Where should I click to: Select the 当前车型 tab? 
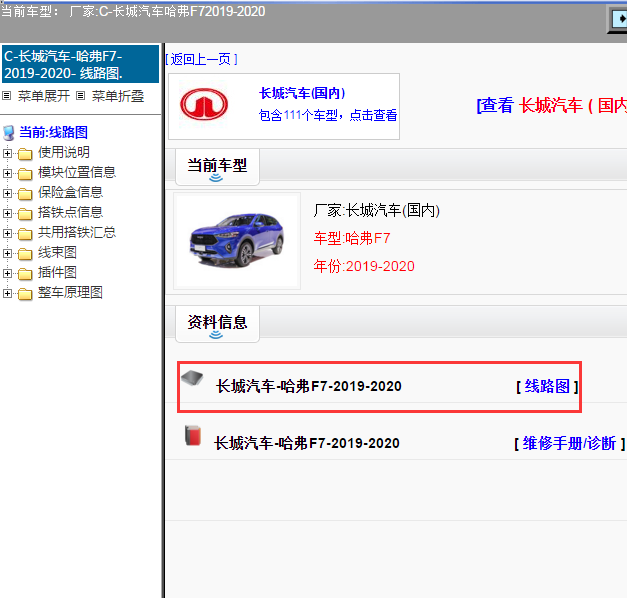[x=217, y=167]
